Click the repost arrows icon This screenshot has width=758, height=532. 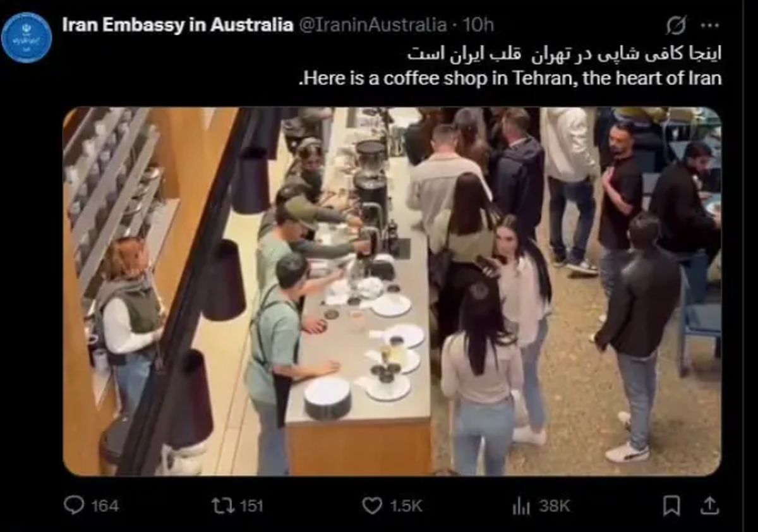point(223,505)
